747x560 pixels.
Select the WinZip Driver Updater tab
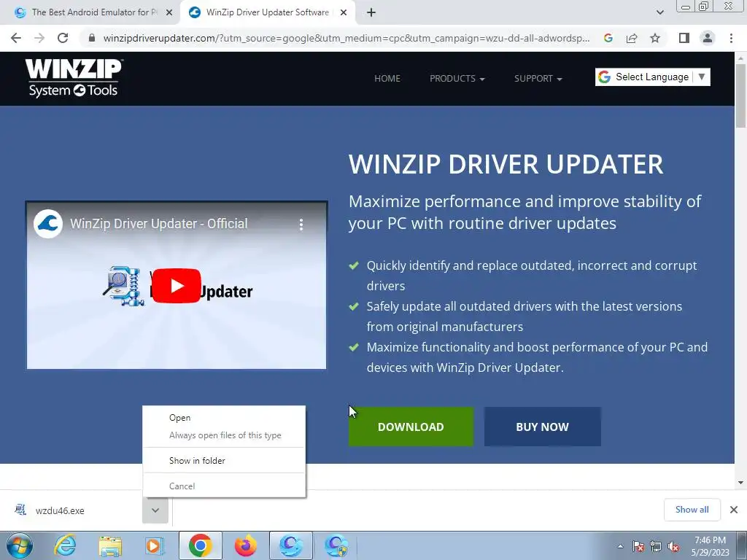(267, 12)
